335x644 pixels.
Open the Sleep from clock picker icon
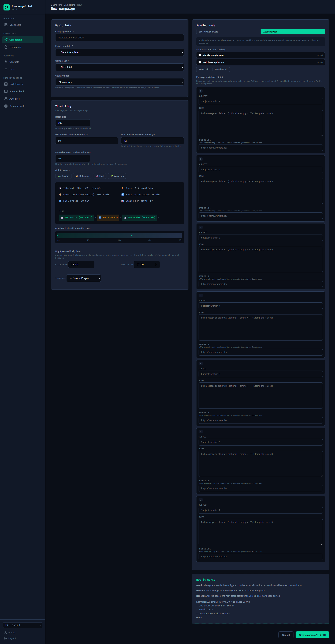[x=90, y=265]
